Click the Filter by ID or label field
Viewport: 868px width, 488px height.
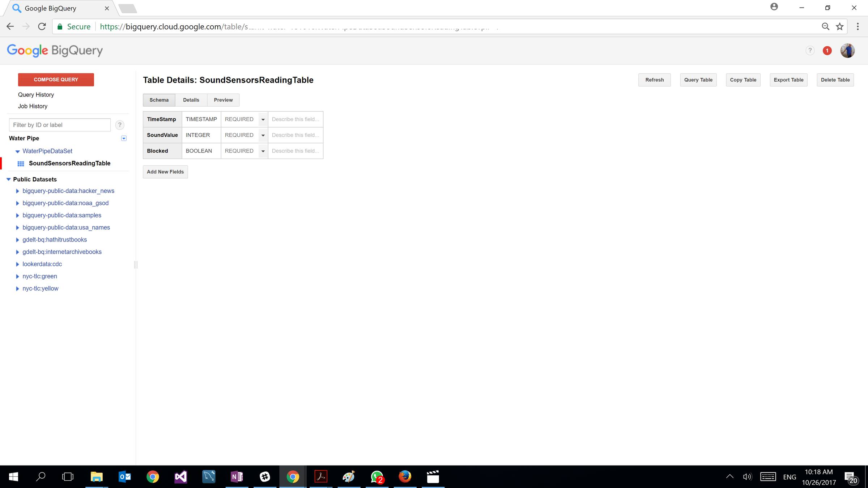tap(60, 125)
